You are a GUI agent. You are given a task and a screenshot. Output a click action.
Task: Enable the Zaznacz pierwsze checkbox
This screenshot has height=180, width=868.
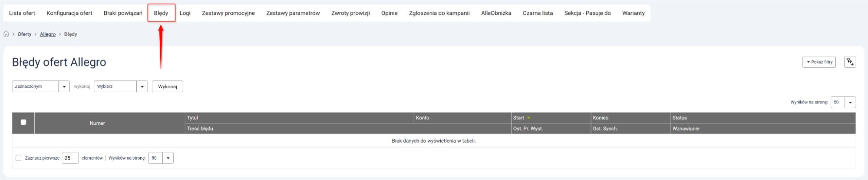tap(18, 158)
